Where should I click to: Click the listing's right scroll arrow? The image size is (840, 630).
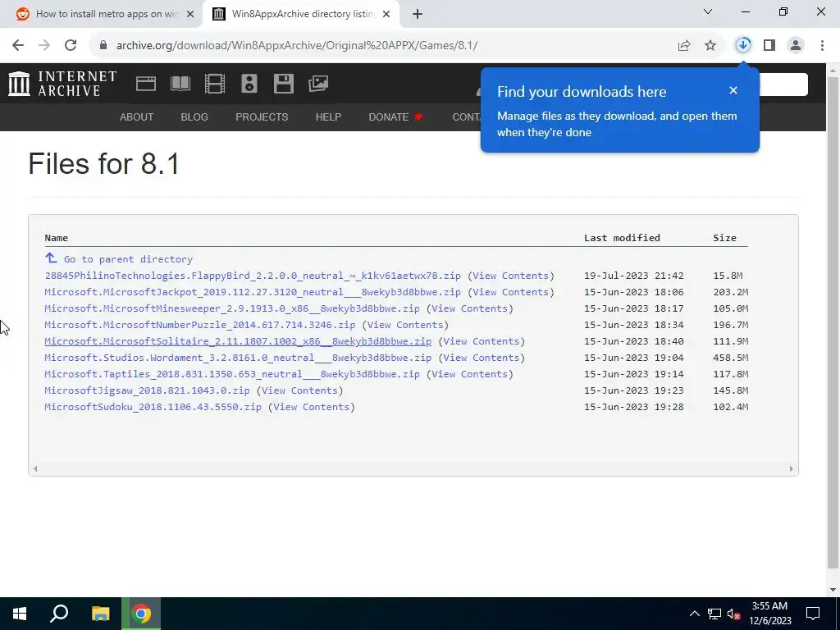[x=791, y=468]
